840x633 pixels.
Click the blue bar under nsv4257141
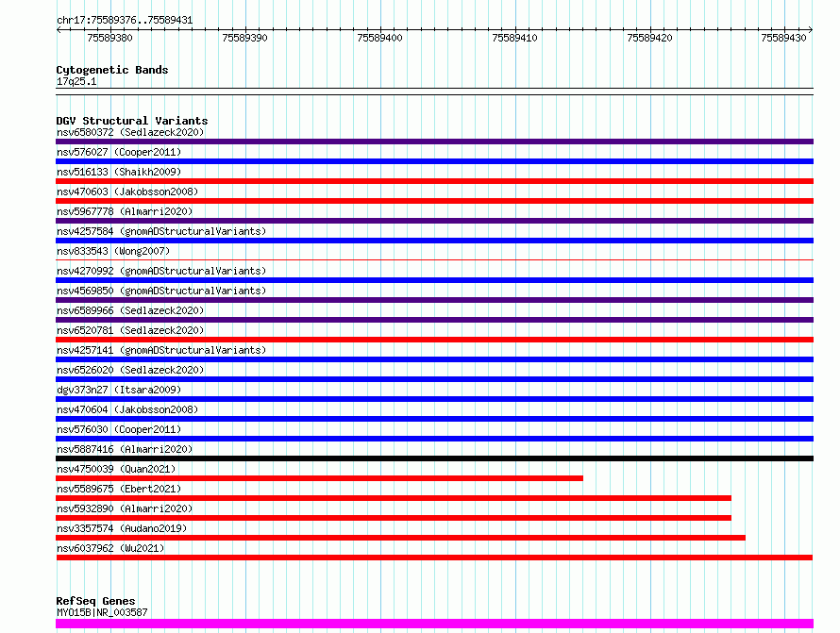pos(434,359)
